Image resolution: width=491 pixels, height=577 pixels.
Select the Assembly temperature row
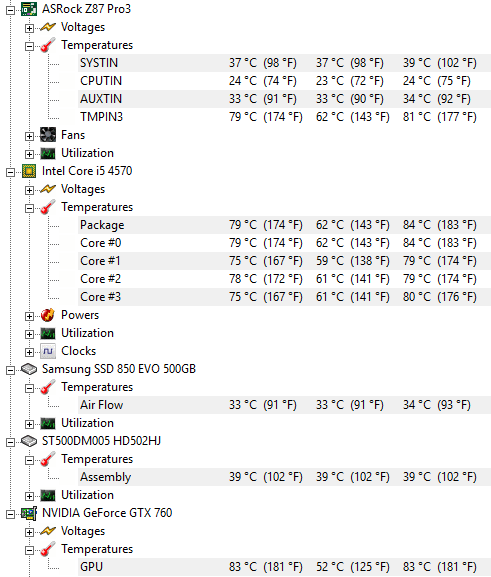click(285, 477)
